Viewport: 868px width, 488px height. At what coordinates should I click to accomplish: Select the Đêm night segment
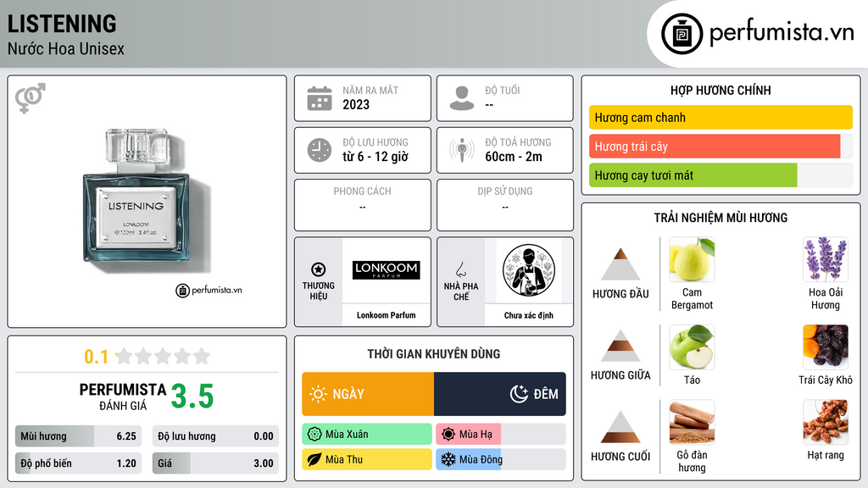[500, 394]
